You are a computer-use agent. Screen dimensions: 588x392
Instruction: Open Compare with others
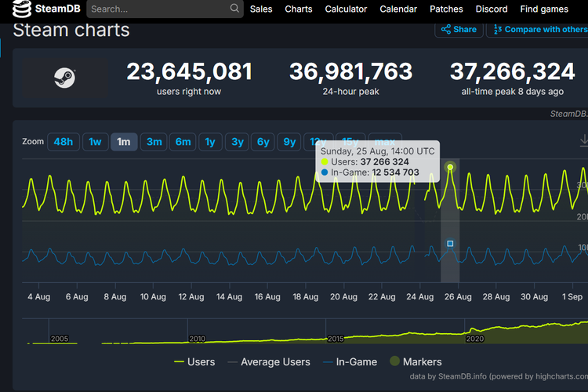[x=538, y=29]
